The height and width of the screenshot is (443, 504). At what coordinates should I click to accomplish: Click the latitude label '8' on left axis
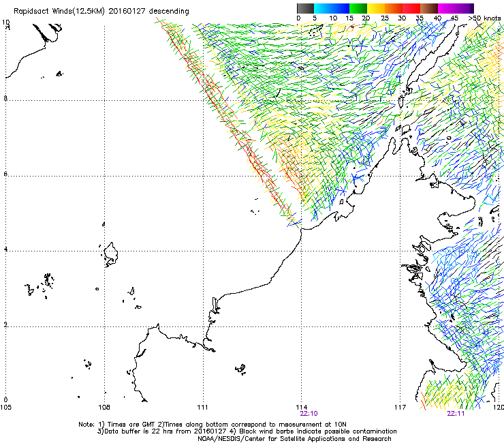pyautogui.click(x=5, y=98)
